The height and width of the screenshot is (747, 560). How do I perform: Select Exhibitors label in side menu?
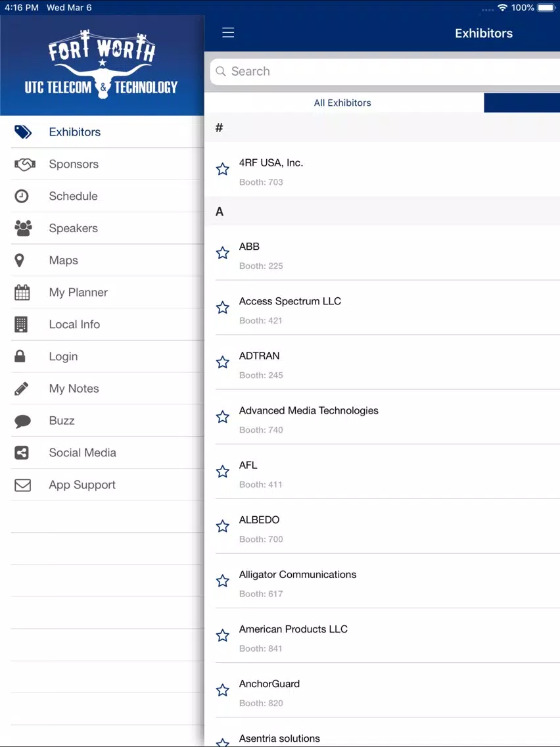tap(75, 132)
